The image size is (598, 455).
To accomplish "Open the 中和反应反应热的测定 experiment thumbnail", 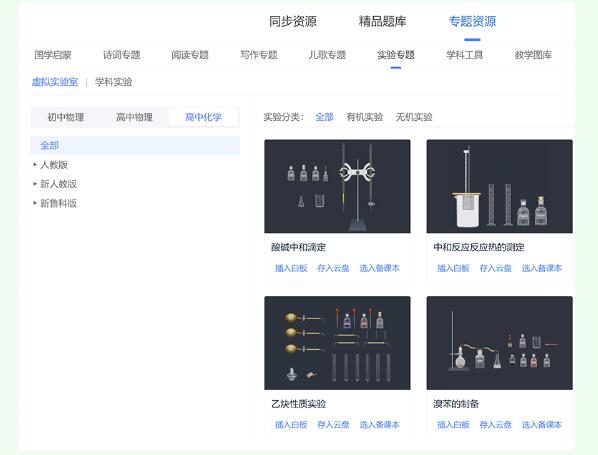I will tap(500, 186).
